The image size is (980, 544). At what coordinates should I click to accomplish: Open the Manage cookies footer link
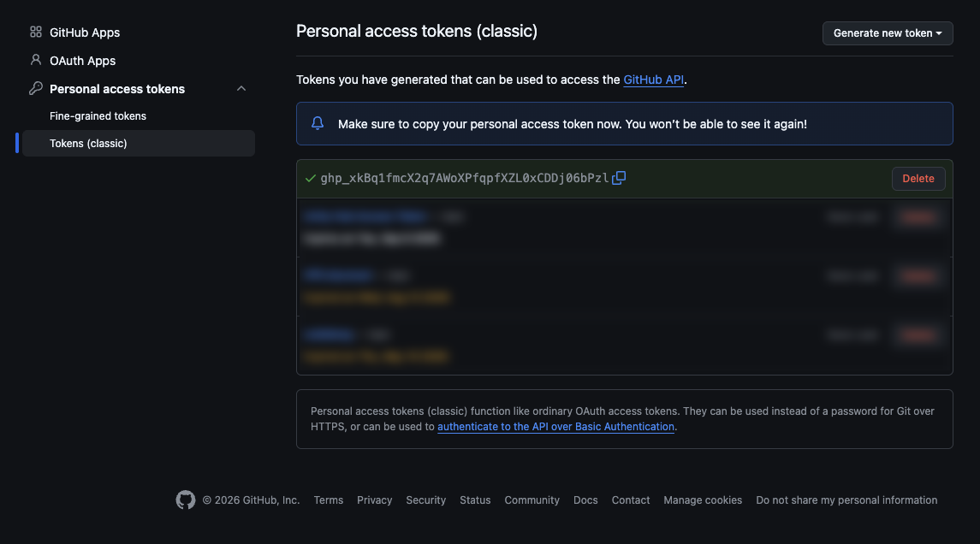click(x=703, y=500)
